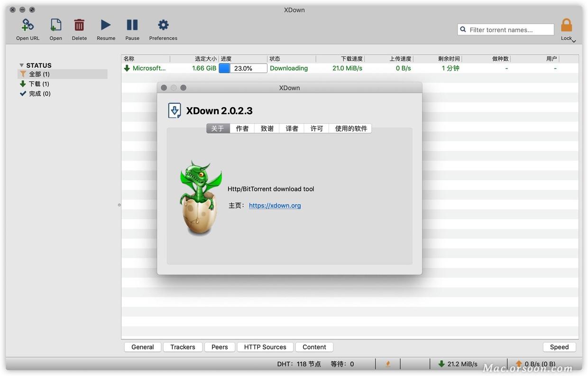Toggle the alternative speed limit turtle icon

pyautogui.click(x=387, y=363)
